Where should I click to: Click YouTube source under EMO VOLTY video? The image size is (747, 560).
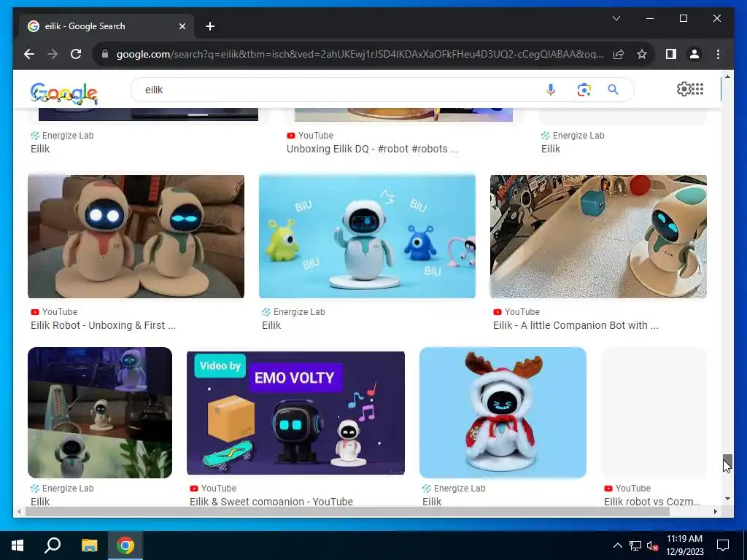point(213,488)
